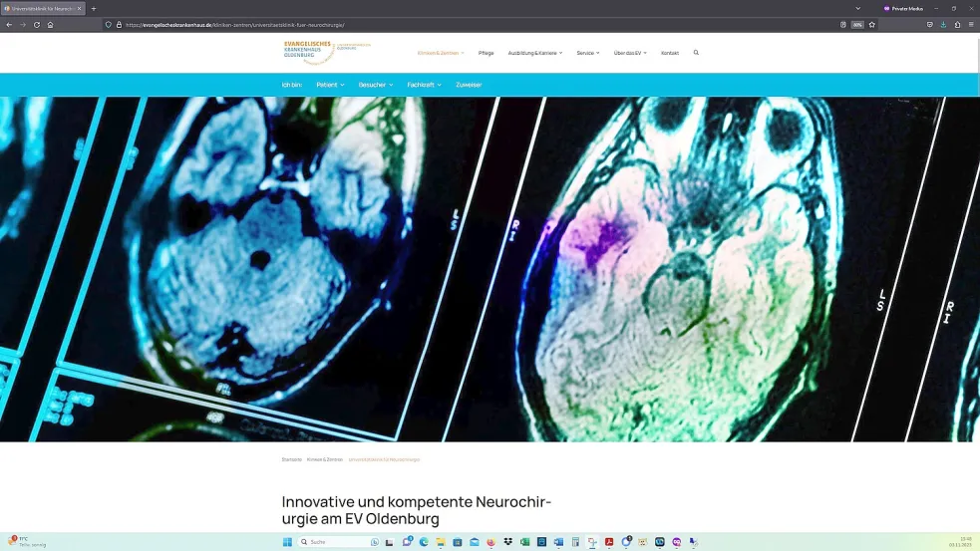Expand the Kliniken & Zentren menu
980x551 pixels.
point(440,53)
